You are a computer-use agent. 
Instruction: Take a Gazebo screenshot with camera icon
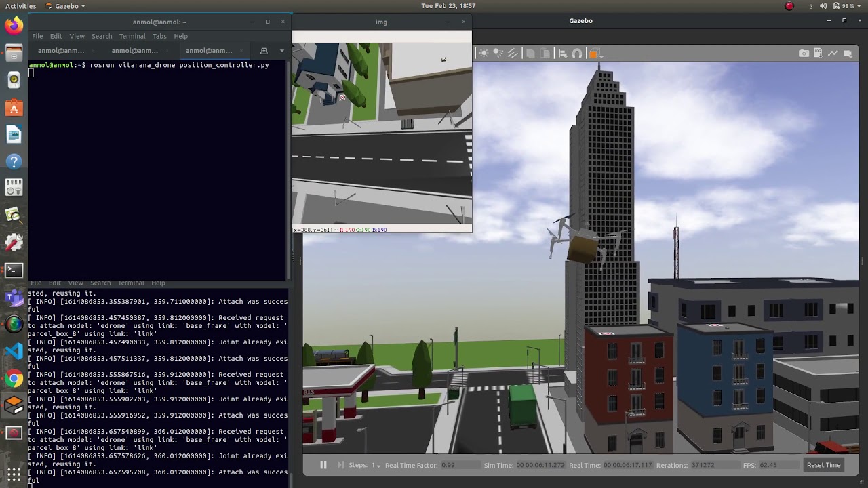click(x=804, y=53)
